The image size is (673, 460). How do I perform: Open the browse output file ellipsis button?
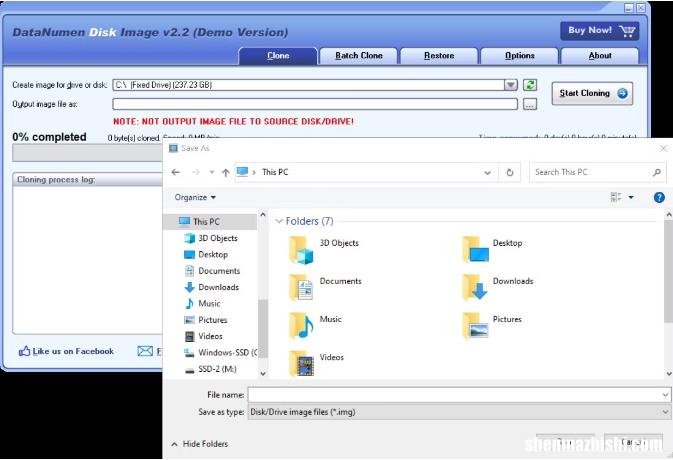coord(530,104)
